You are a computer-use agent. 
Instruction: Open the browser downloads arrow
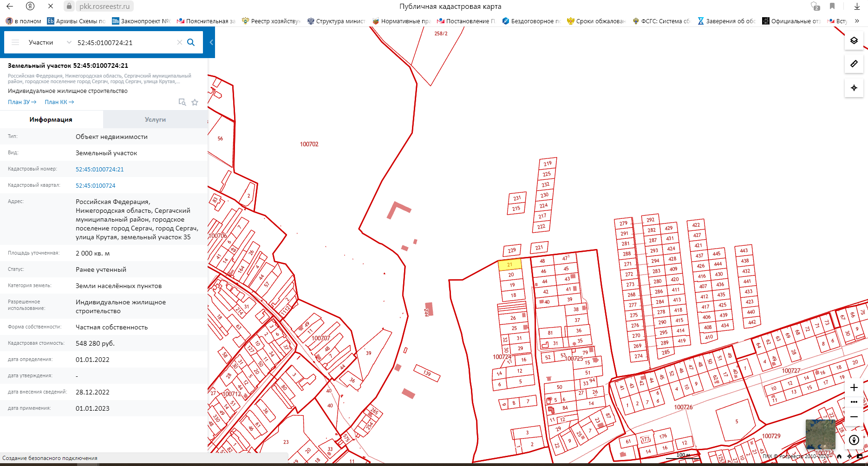[x=857, y=6]
